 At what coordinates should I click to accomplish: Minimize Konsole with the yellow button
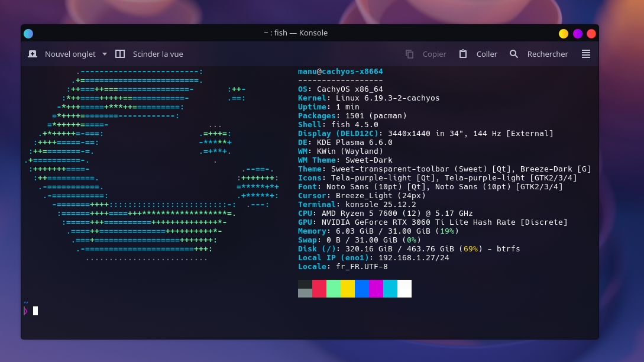point(564,33)
